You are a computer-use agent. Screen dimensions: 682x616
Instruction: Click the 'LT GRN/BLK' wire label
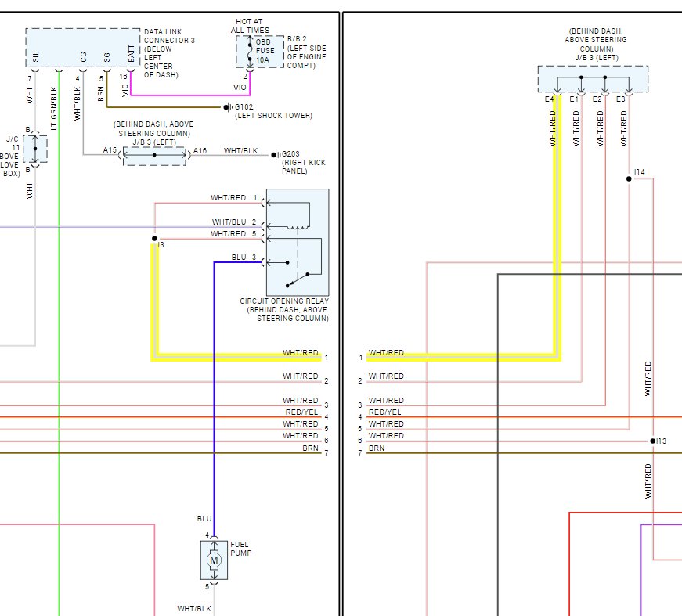click(53, 108)
